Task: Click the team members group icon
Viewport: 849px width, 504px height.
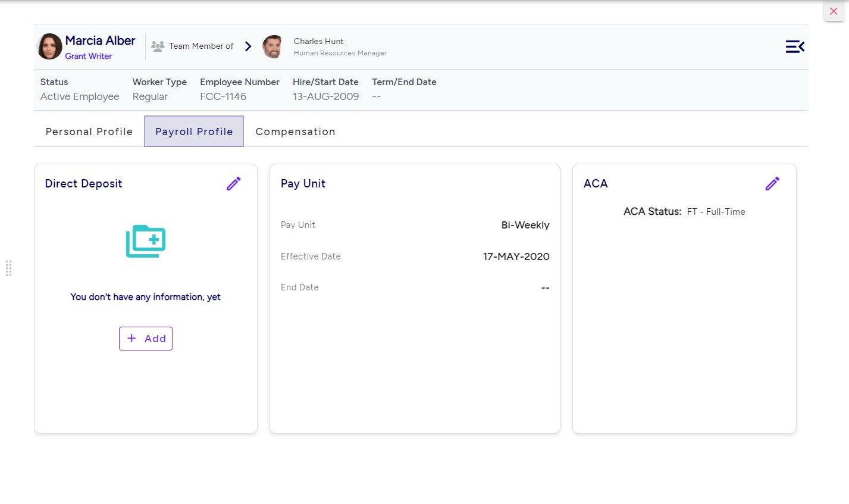Action: coord(158,46)
